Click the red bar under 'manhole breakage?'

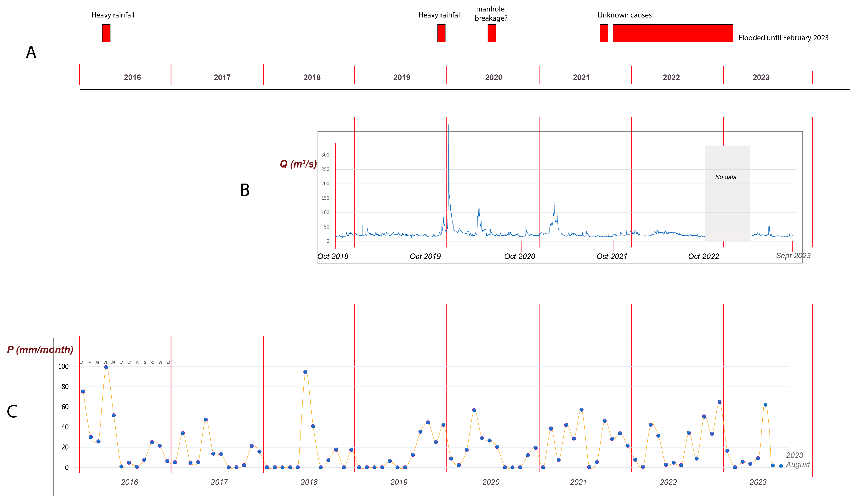point(491,33)
